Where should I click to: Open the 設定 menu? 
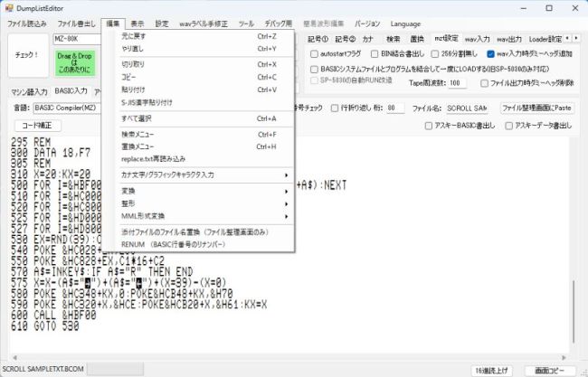[162, 24]
